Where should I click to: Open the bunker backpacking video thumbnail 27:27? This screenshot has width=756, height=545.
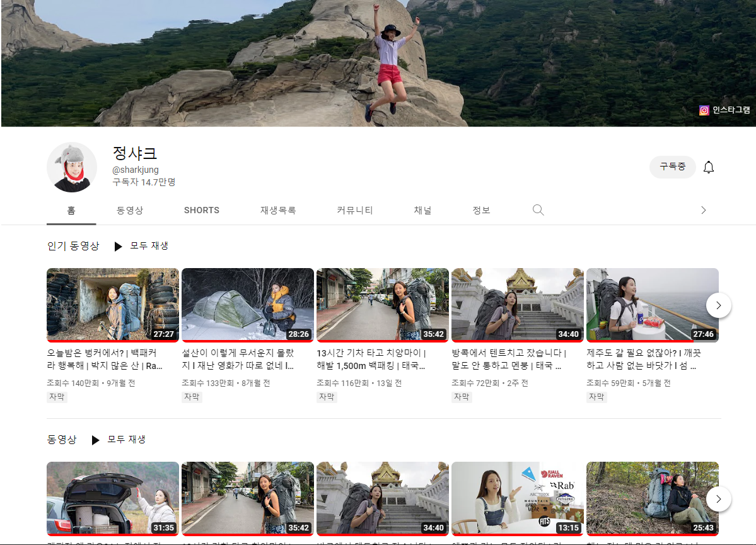[x=113, y=305]
